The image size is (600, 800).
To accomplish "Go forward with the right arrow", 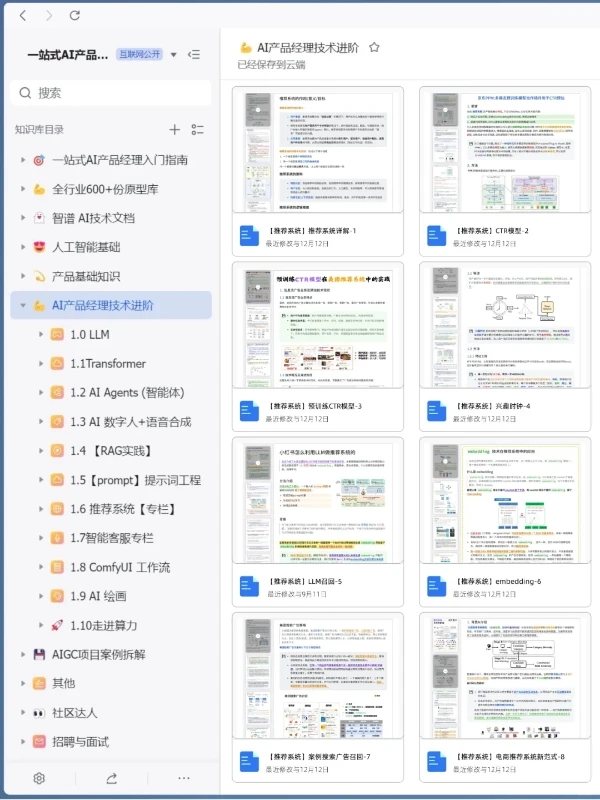I will pyautogui.click(x=49, y=15).
